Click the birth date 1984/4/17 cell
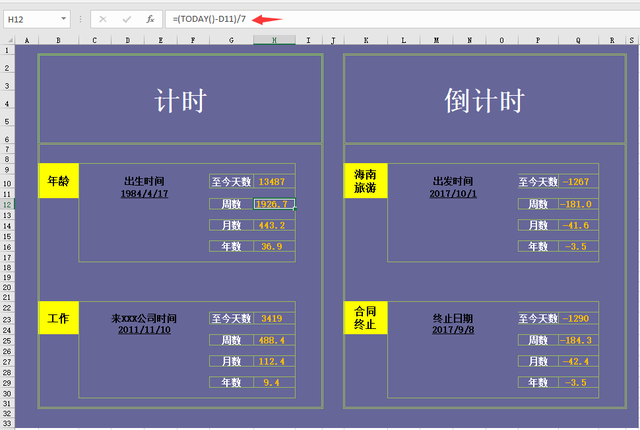The width and height of the screenshot is (640, 430). pyautogui.click(x=144, y=193)
